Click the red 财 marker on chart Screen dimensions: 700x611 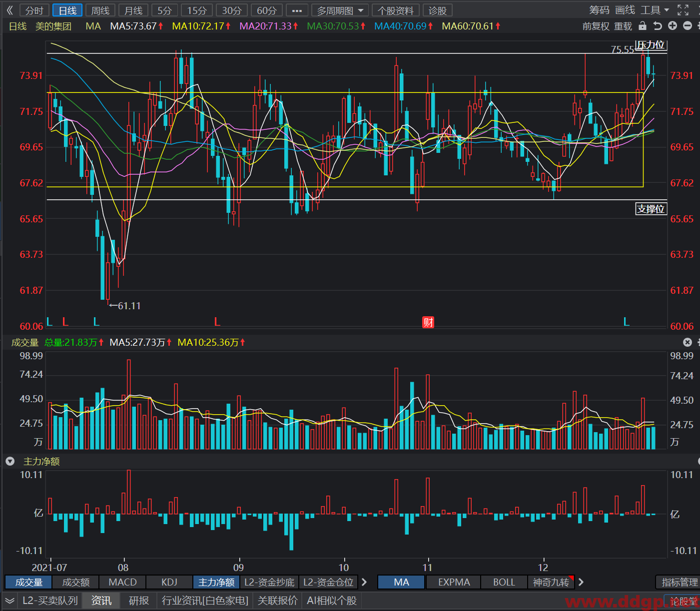pos(428,322)
